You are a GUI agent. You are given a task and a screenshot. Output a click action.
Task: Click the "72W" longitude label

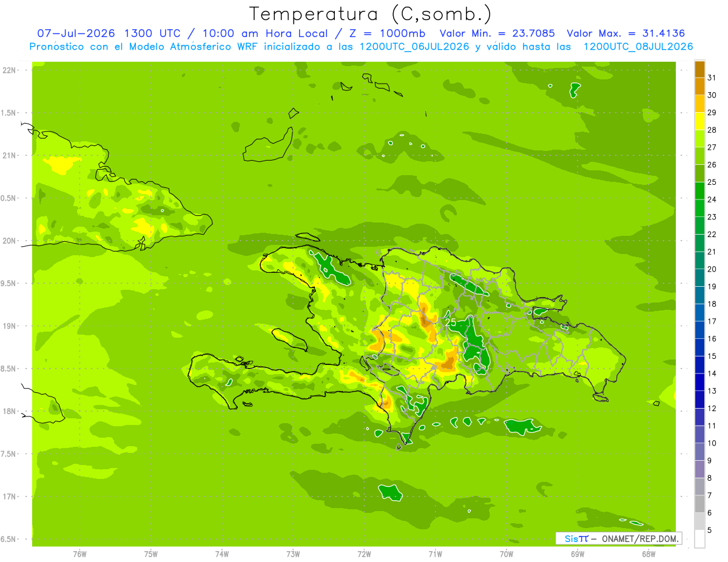364,554
